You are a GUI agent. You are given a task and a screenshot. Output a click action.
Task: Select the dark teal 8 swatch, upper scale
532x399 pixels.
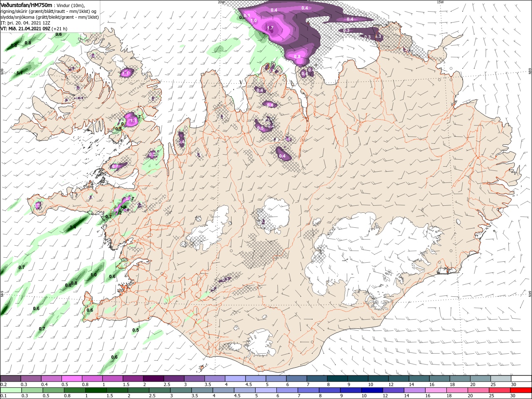337,379
